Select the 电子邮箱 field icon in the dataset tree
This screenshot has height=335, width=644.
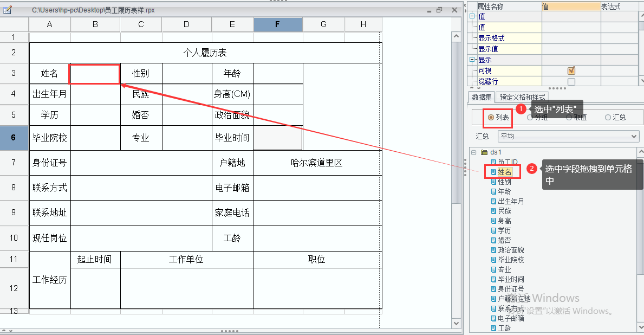[x=493, y=318]
